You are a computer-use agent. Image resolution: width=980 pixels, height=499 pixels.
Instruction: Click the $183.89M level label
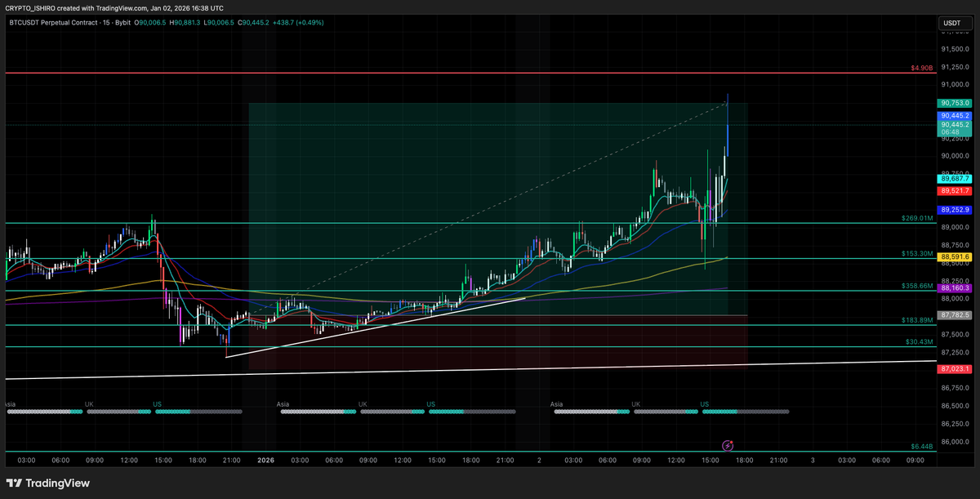click(x=917, y=321)
